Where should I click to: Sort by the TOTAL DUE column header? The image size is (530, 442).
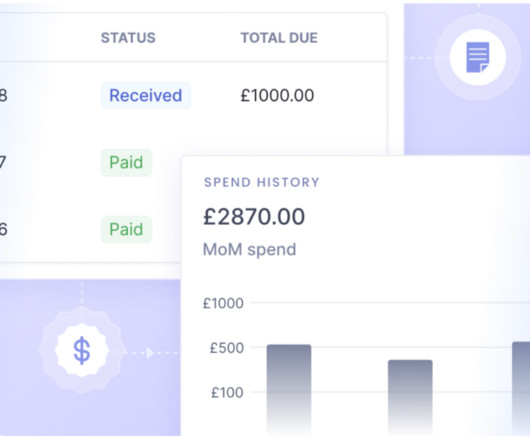click(x=279, y=38)
